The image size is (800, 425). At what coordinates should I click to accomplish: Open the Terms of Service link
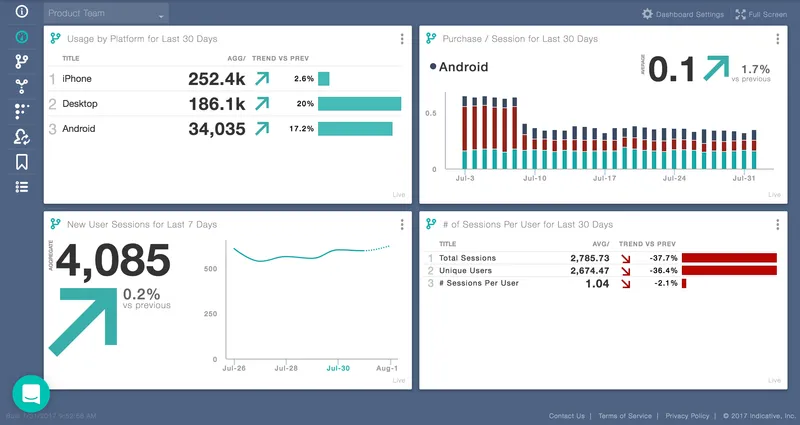[624, 416]
